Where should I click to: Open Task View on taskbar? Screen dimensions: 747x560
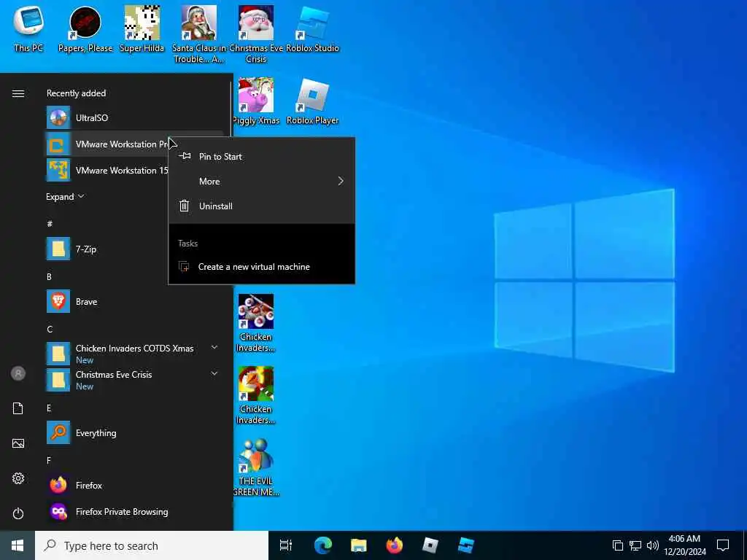286,545
